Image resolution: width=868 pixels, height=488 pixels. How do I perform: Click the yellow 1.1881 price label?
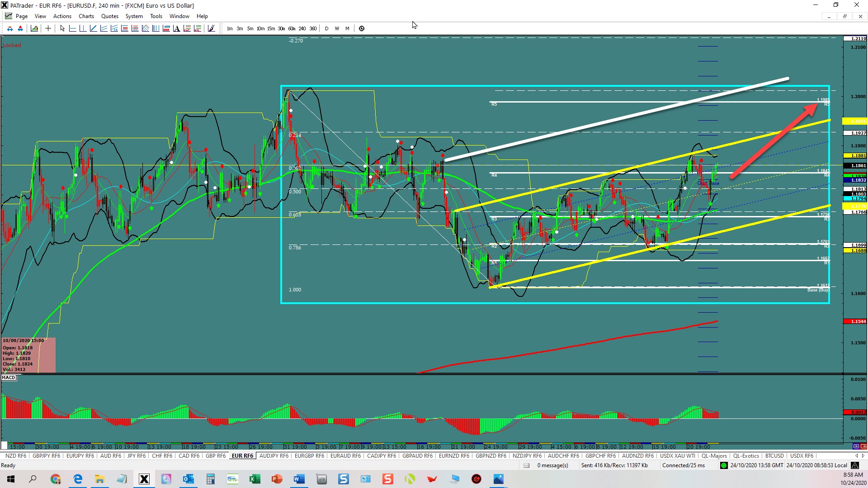click(855, 156)
